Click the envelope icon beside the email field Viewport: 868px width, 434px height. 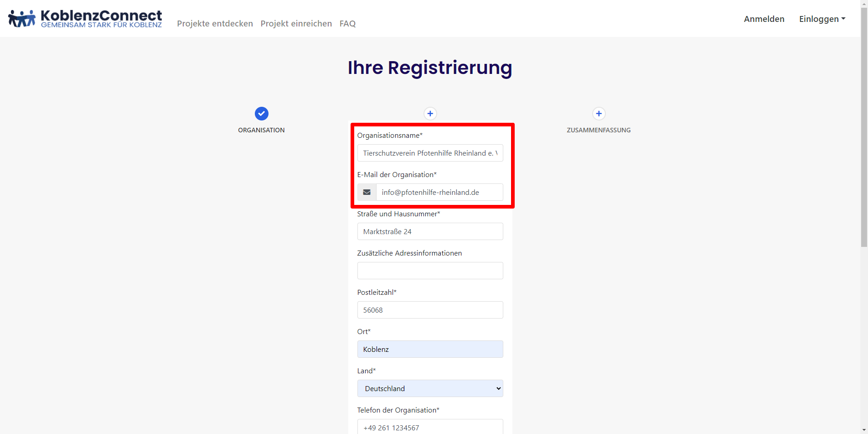pos(367,192)
